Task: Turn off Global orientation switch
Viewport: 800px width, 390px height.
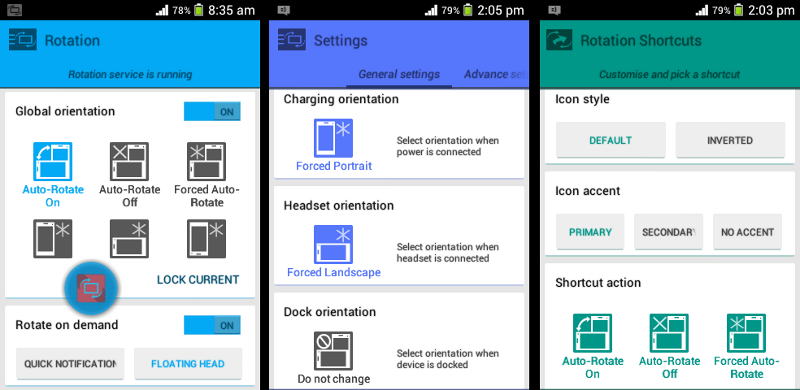Action: point(212,112)
